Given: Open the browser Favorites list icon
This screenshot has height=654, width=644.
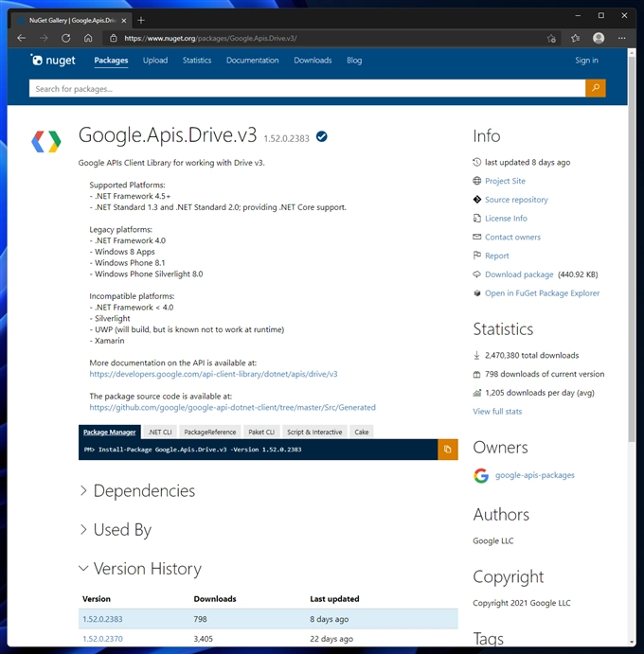Looking at the screenshot, I should 575,39.
